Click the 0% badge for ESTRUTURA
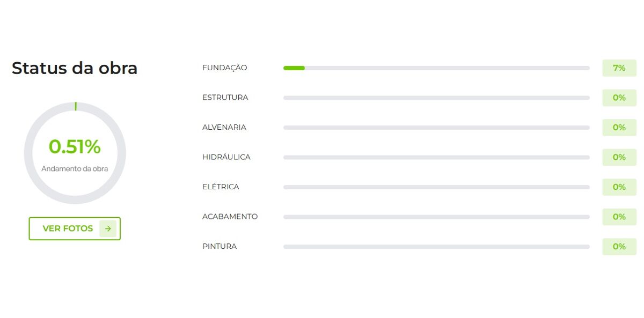Image resolution: width=644 pixels, height=318 pixels. [619, 98]
